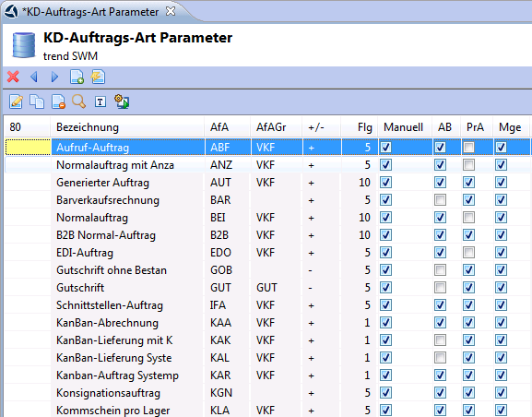Click the Flg column header
Image resolution: width=532 pixels, height=417 pixels.
(365, 127)
